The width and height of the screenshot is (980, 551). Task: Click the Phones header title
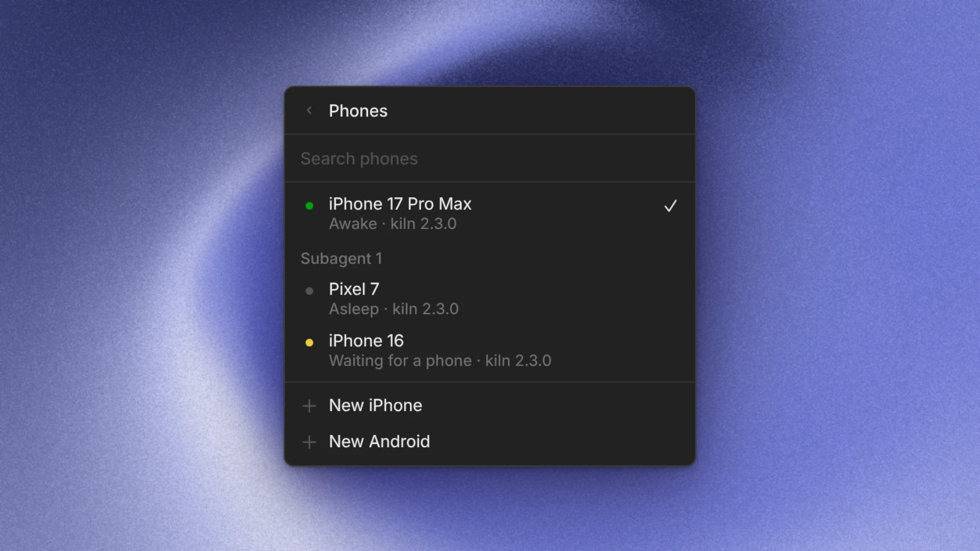[358, 111]
